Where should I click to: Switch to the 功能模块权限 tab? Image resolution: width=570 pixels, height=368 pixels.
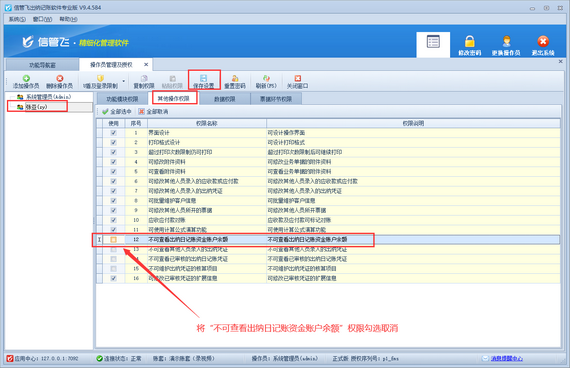122,99
